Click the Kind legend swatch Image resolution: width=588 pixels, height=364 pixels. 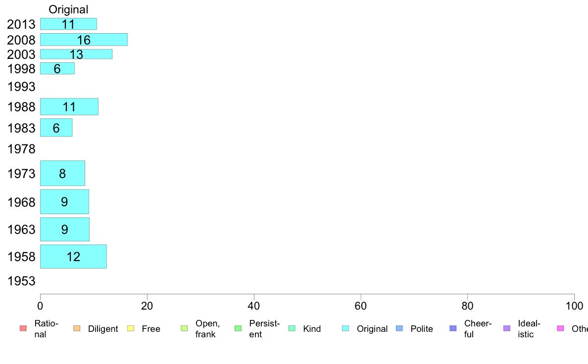pyautogui.click(x=292, y=328)
